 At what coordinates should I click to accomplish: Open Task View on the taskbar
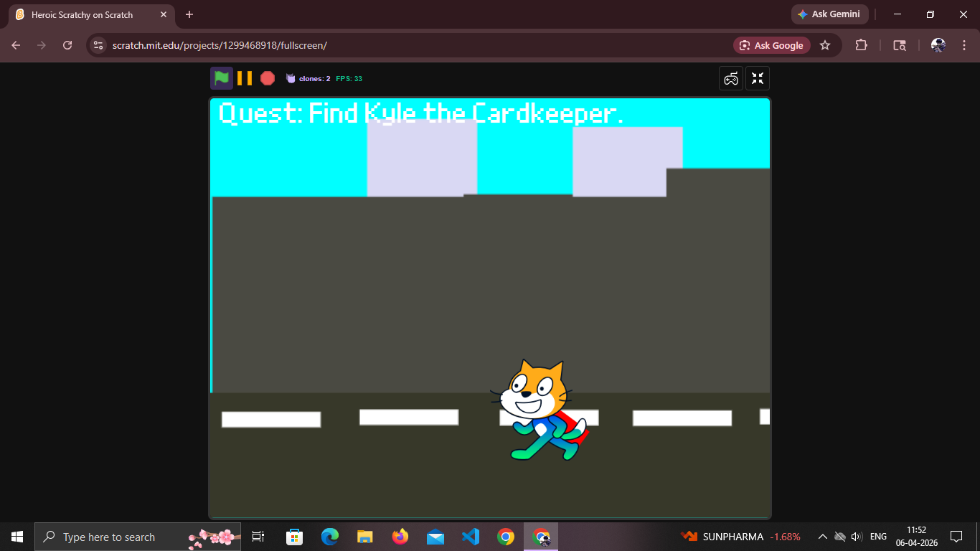coord(258,537)
